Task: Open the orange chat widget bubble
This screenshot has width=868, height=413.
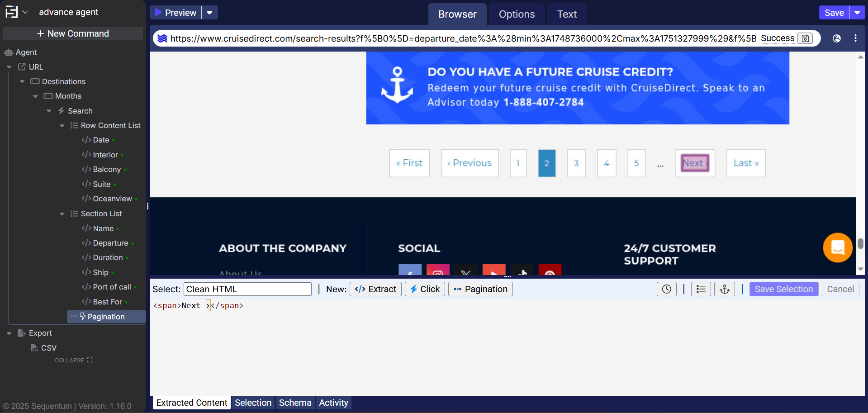Action: point(837,247)
